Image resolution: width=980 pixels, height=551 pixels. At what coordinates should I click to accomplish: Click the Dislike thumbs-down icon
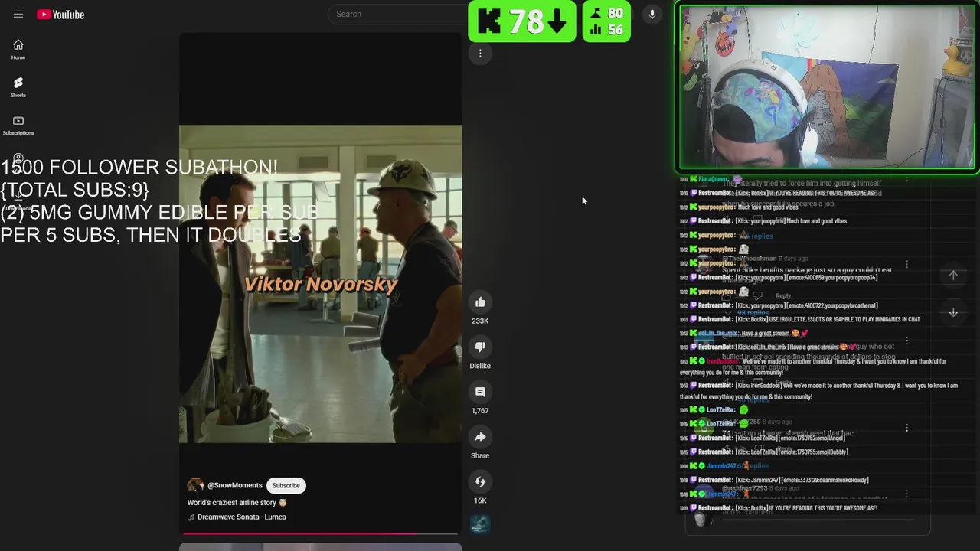pos(480,347)
